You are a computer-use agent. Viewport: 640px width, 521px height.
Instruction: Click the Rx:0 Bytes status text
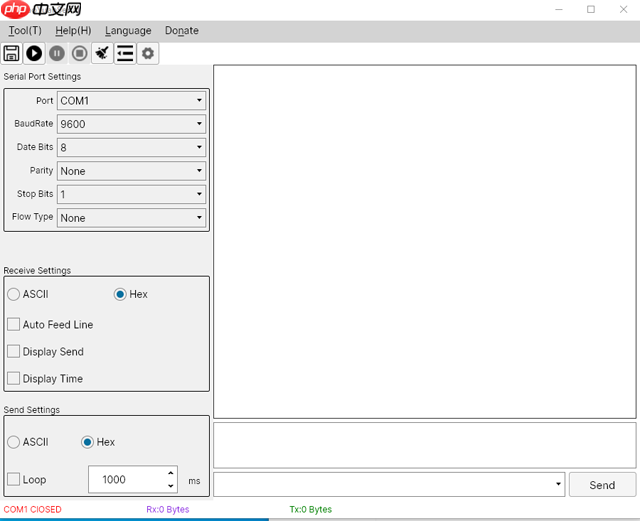[168, 510]
